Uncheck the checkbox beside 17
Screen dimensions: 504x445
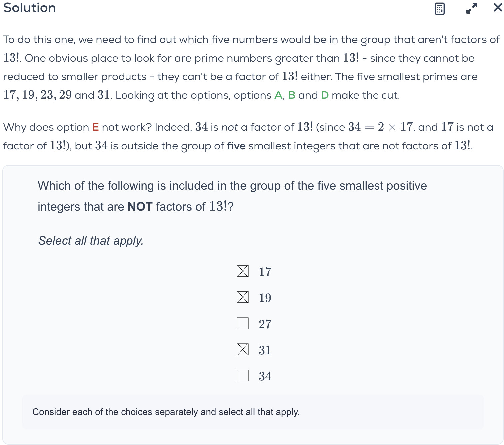[x=243, y=271]
